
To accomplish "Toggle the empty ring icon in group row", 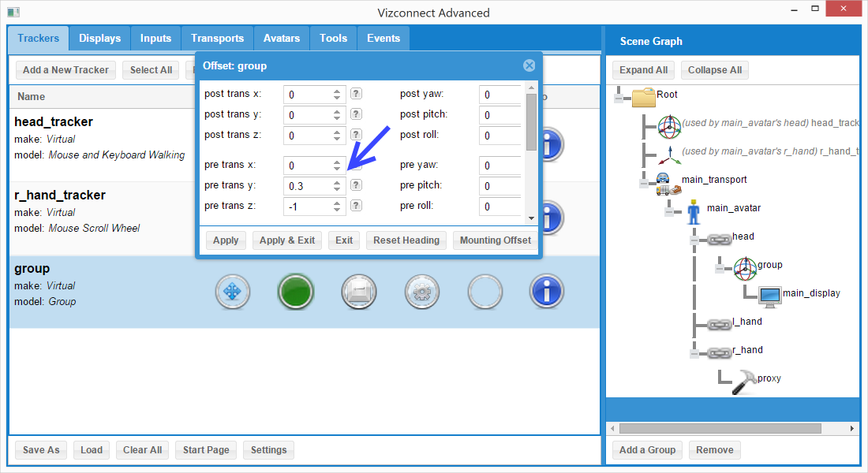I will pyautogui.click(x=485, y=292).
